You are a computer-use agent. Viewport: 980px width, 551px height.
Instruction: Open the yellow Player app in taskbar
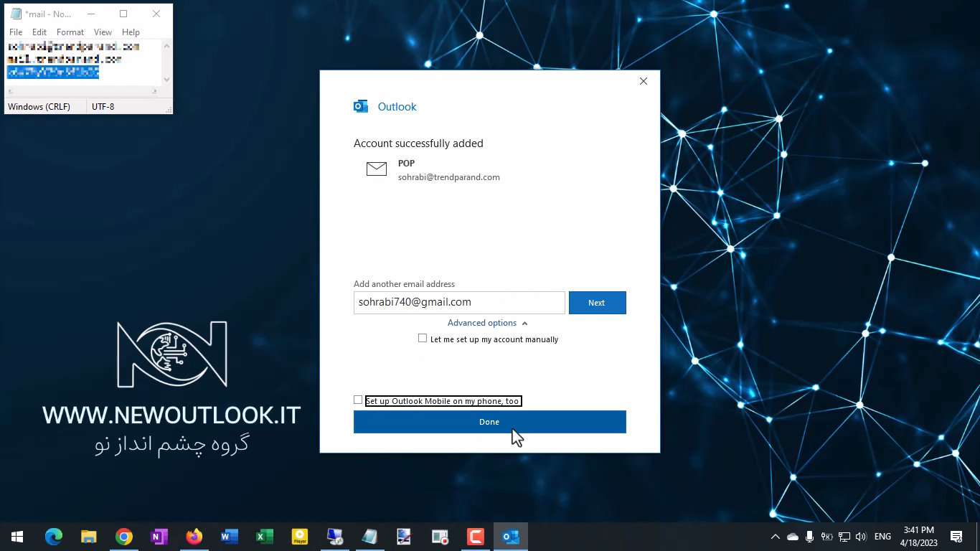(x=300, y=537)
